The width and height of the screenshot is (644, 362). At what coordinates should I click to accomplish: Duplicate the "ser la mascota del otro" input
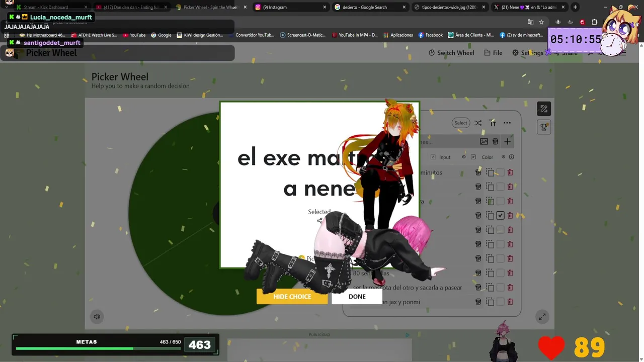pyautogui.click(x=490, y=287)
